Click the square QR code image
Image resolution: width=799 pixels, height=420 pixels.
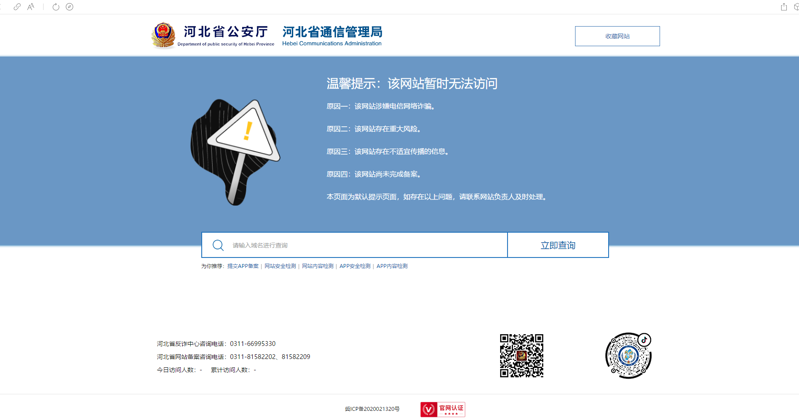click(521, 356)
